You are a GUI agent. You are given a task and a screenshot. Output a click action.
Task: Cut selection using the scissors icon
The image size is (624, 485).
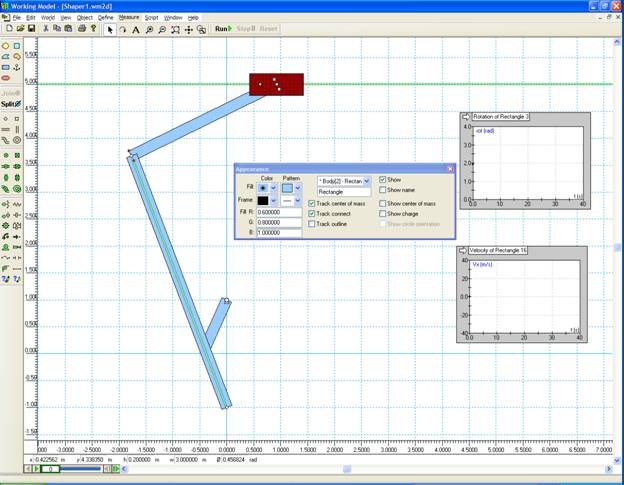pos(46,29)
